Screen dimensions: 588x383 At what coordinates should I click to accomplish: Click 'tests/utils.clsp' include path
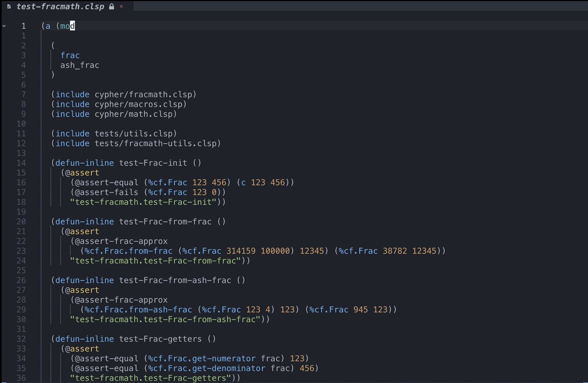[x=133, y=133]
